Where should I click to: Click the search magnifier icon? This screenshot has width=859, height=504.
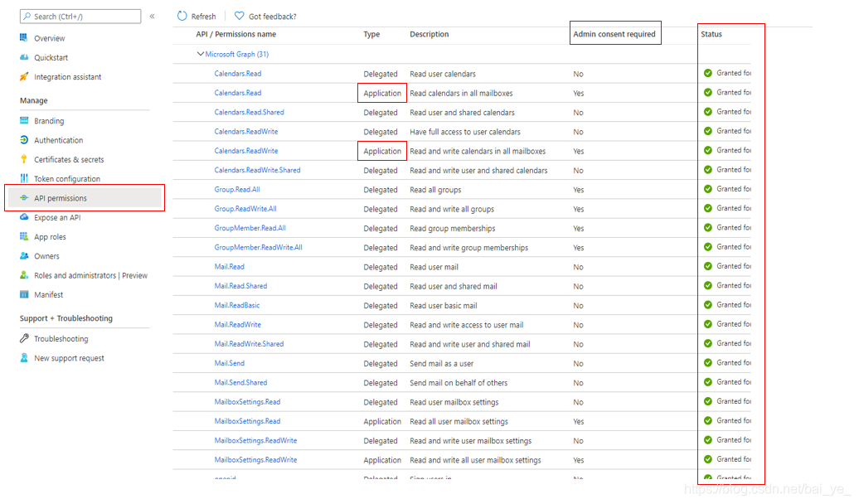click(x=27, y=17)
